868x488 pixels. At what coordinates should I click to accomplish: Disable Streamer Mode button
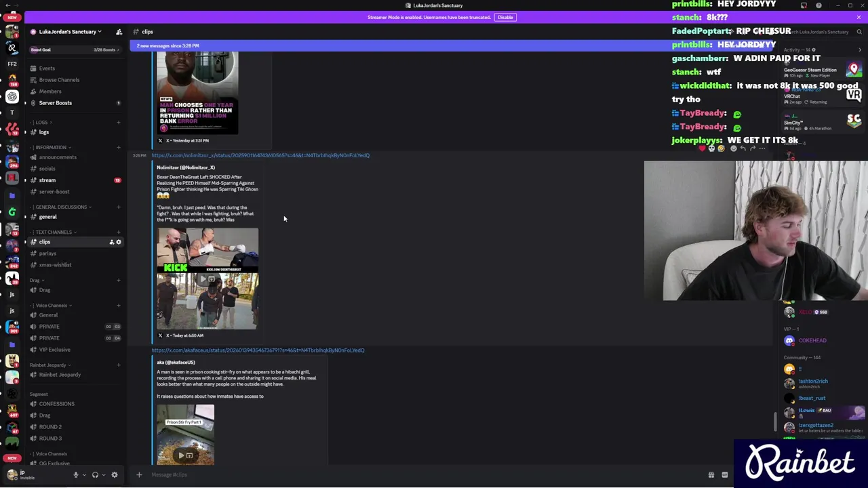(505, 17)
